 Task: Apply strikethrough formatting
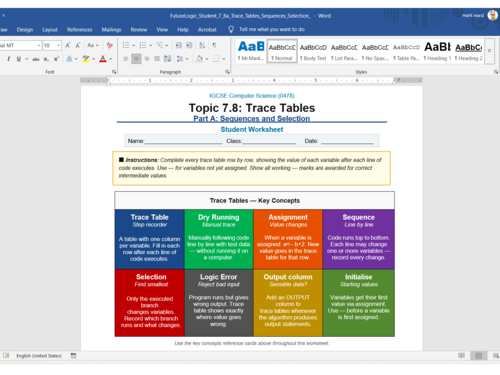(36, 59)
